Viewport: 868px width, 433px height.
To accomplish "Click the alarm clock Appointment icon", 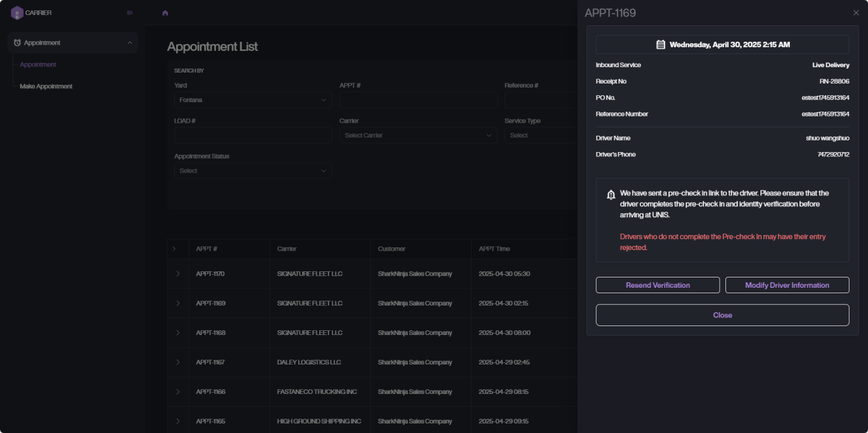I will point(17,42).
